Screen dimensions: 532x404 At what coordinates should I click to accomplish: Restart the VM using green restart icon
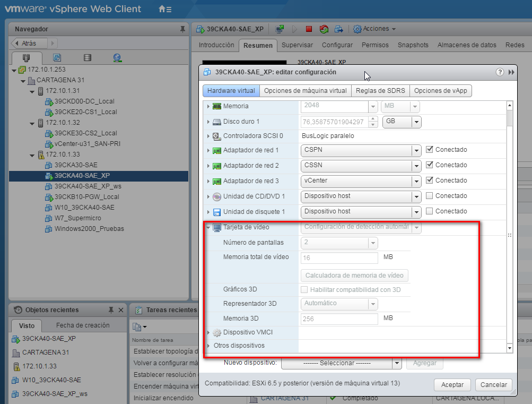[324, 29]
